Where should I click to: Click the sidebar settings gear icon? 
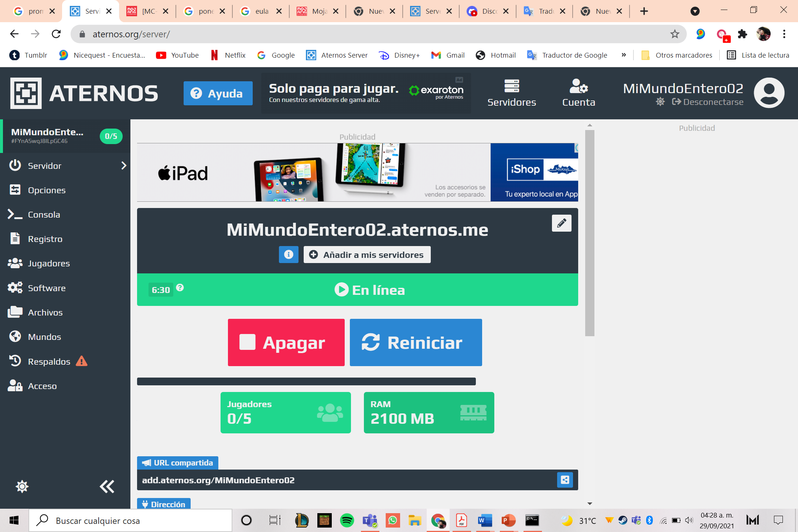click(x=22, y=486)
